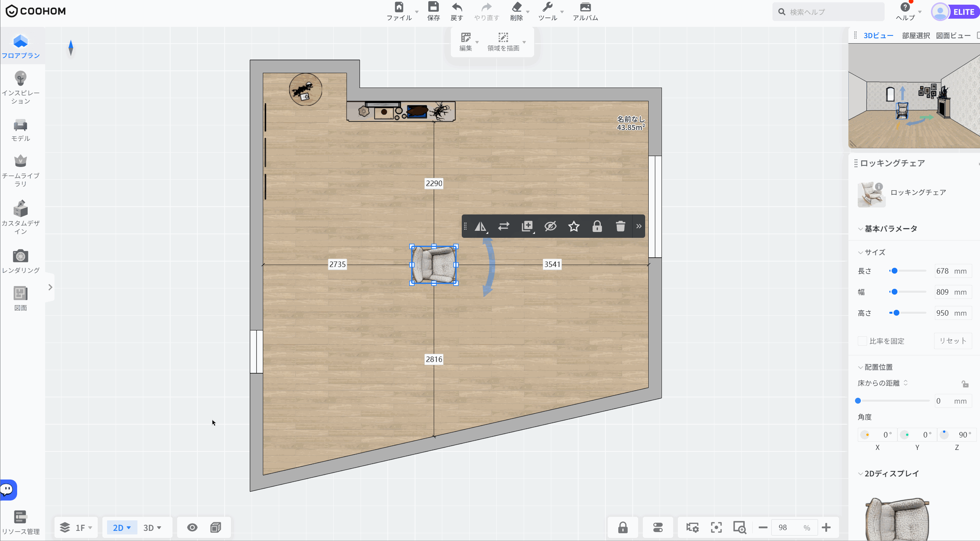
Task: Switch to the 図面ビュー tab
Action: pyautogui.click(x=953, y=35)
